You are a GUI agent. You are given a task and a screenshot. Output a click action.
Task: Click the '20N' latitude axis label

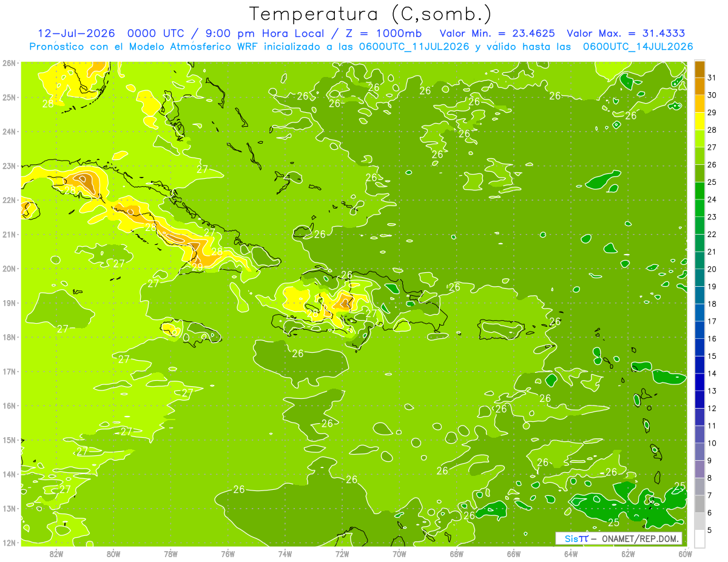pos(8,269)
